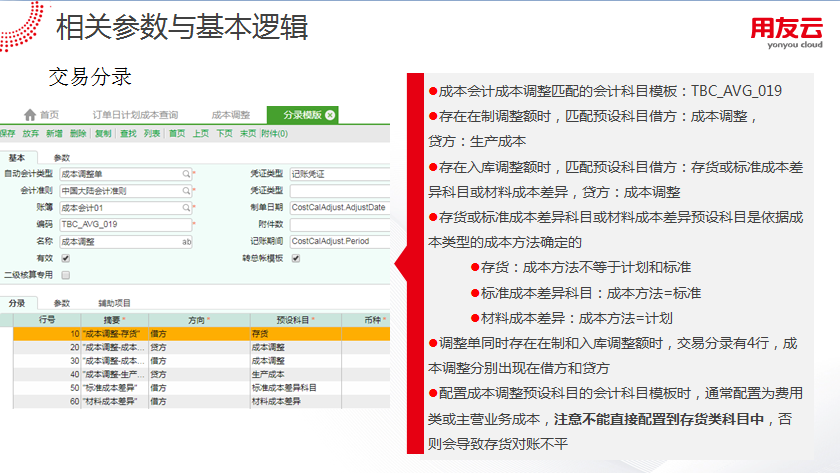Screen dimensions: 840x474
Task: Click 新增 to add a record
Action: [54, 133]
